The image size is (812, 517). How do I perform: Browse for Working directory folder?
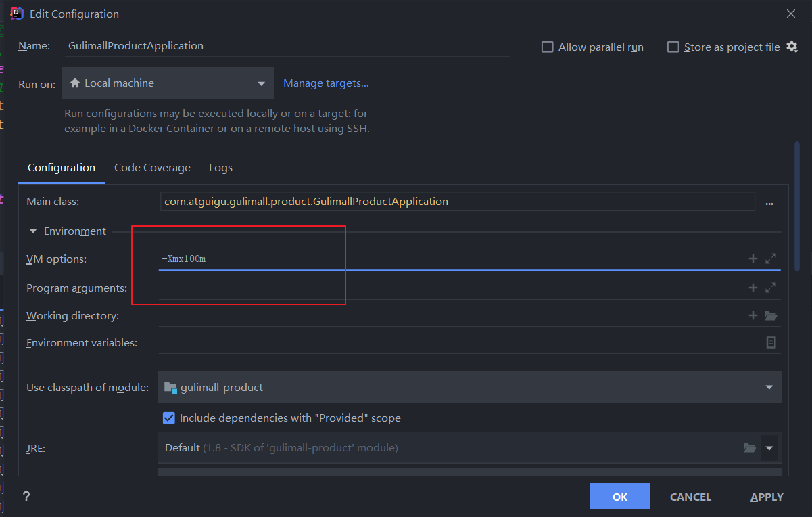point(771,315)
